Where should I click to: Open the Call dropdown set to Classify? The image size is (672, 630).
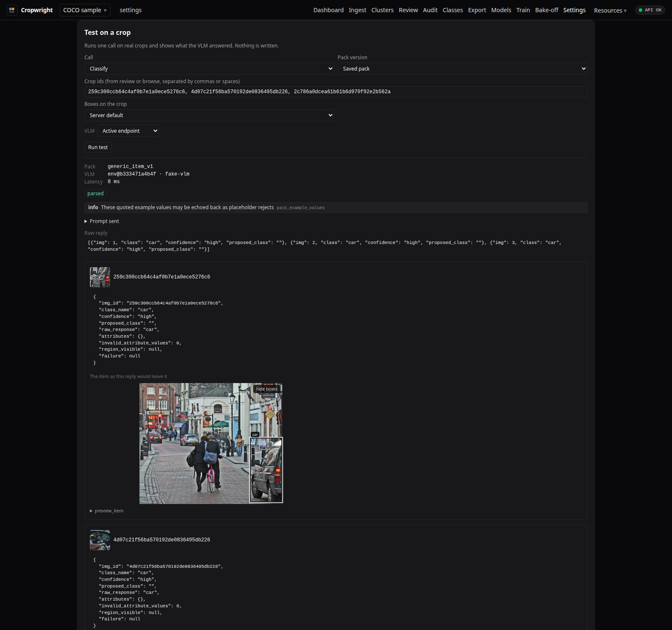click(209, 69)
